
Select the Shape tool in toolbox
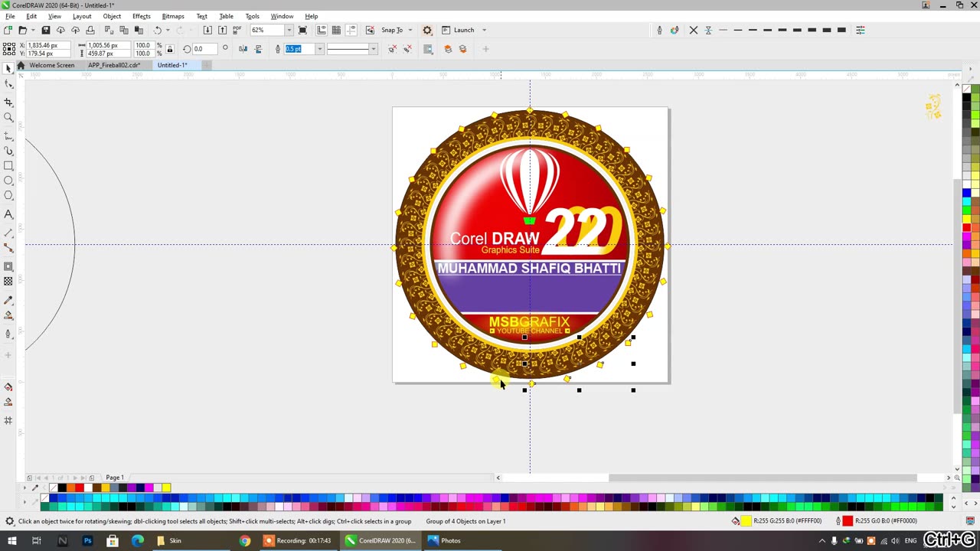click(8, 85)
